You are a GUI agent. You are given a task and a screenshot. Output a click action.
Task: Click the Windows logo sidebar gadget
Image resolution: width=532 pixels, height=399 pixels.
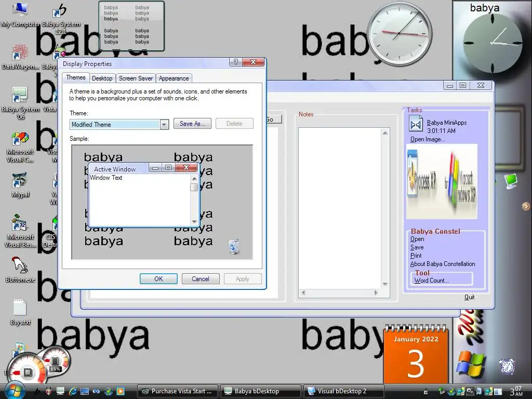pyautogui.click(x=471, y=364)
